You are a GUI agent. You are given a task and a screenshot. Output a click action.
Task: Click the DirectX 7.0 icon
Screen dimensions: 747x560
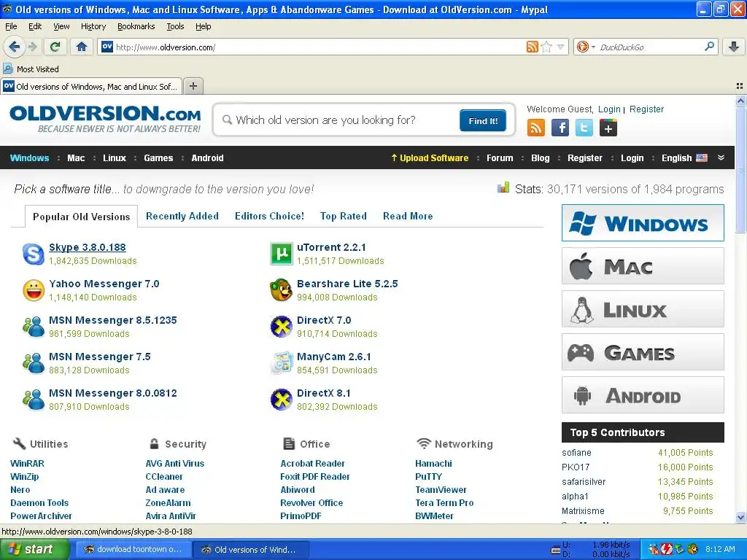coord(281,327)
